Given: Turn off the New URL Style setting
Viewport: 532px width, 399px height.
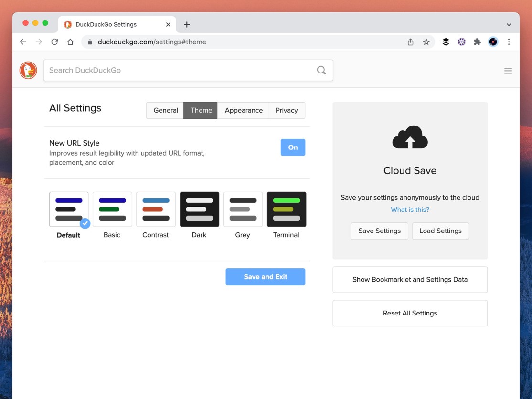Looking at the screenshot, I should pyautogui.click(x=293, y=147).
